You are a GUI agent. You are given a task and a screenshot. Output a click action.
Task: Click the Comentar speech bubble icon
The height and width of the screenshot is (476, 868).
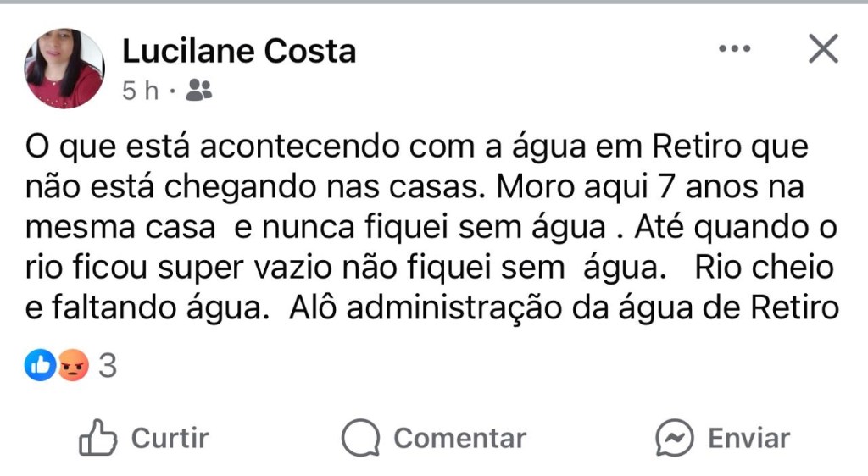(359, 439)
